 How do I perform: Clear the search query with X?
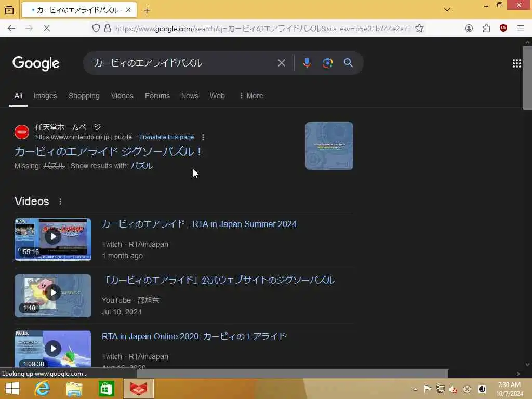(281, 63)
